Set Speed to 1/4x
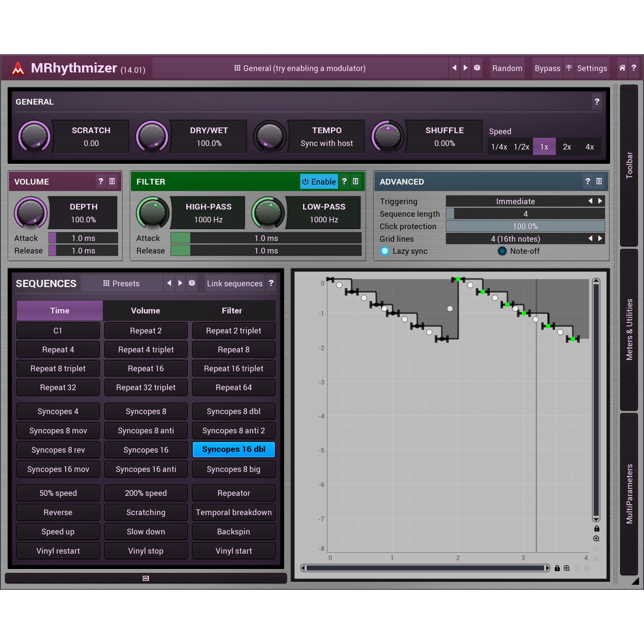 point(499,147)
